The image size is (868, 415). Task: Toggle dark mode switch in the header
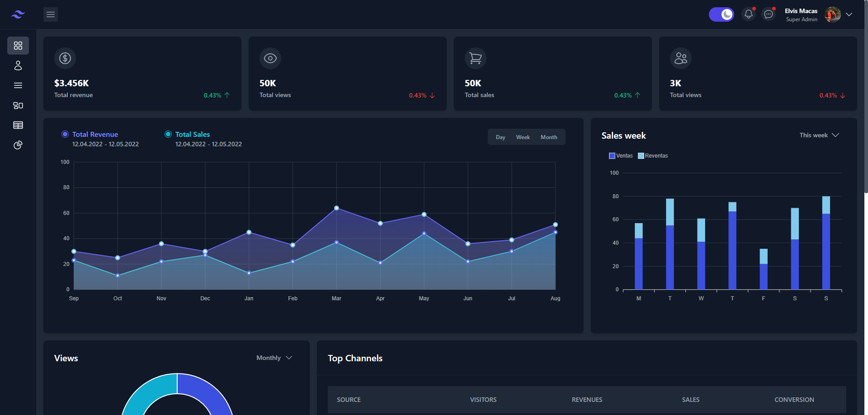[722, 14]
